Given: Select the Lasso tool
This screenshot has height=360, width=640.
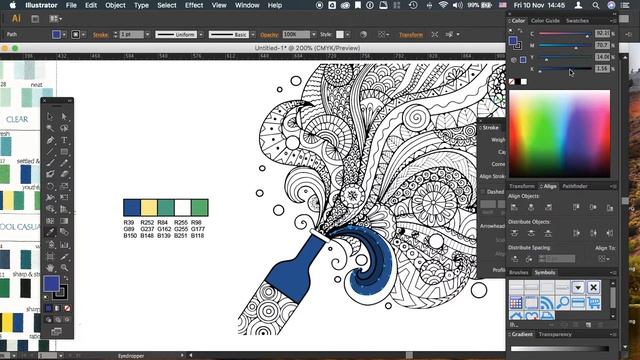Looking at the screenshot, I should [x=64, y=128].
